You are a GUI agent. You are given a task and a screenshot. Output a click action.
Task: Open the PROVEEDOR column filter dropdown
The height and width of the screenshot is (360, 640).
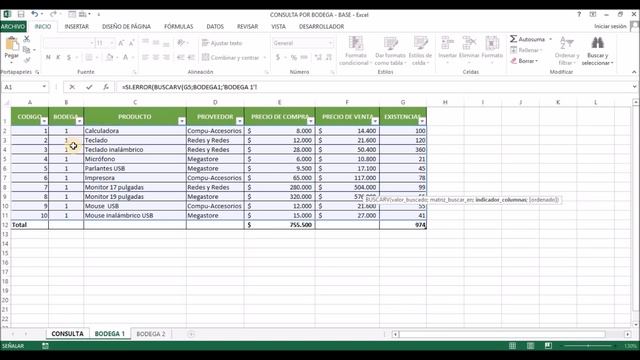pyautogui.click(x=240, y=121)
